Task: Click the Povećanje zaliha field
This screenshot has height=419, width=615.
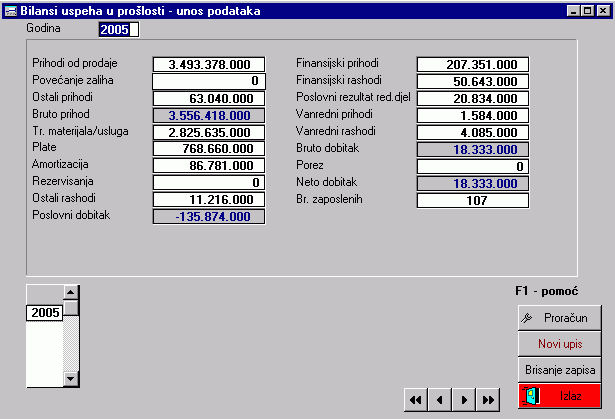Action: click(x=209, y=81)
